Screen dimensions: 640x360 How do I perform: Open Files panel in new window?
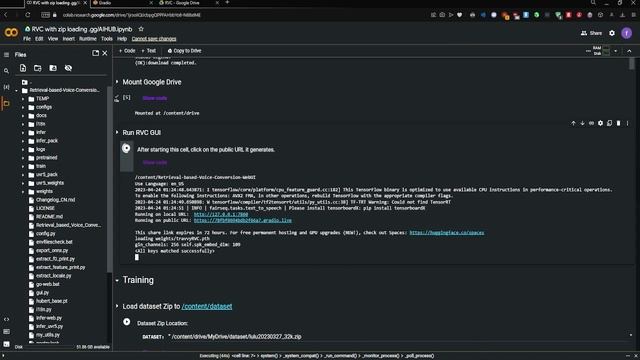pos(96,53)
